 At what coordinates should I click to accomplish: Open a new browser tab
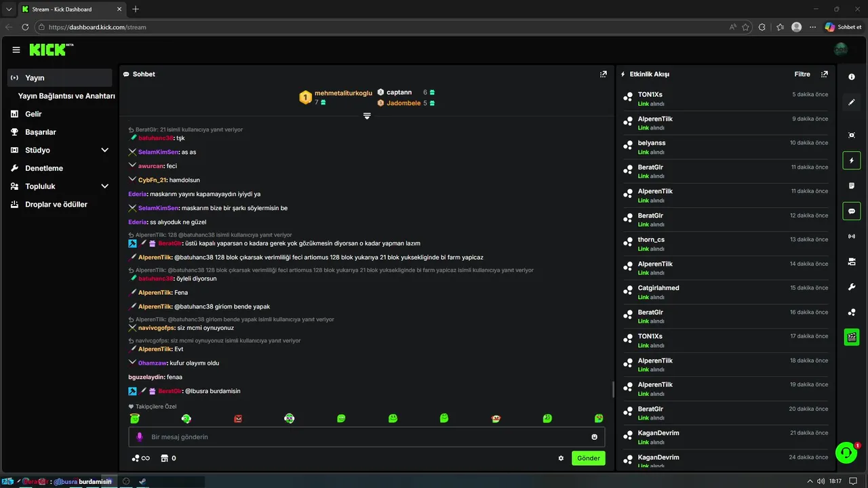(x=136, y=9)
